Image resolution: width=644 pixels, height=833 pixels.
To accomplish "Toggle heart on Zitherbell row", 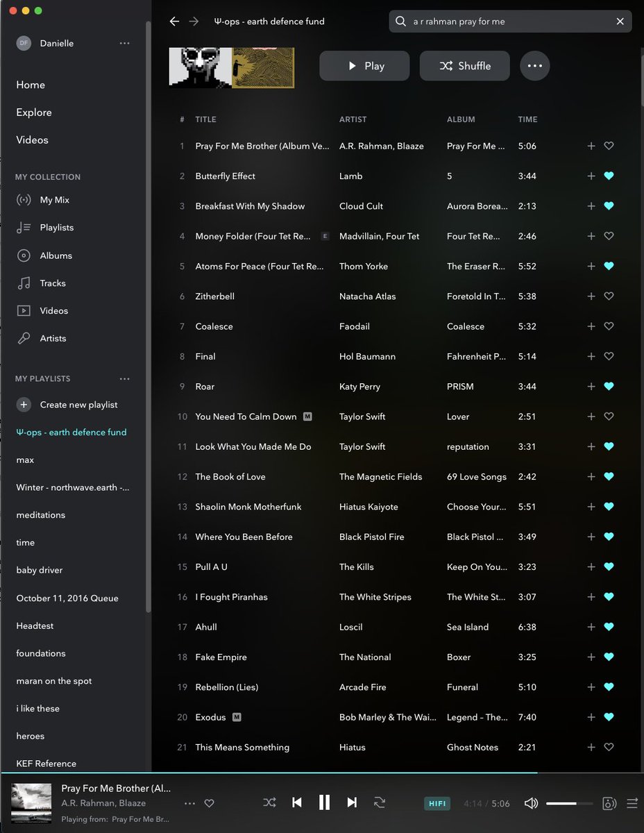I will pos(609,296).
